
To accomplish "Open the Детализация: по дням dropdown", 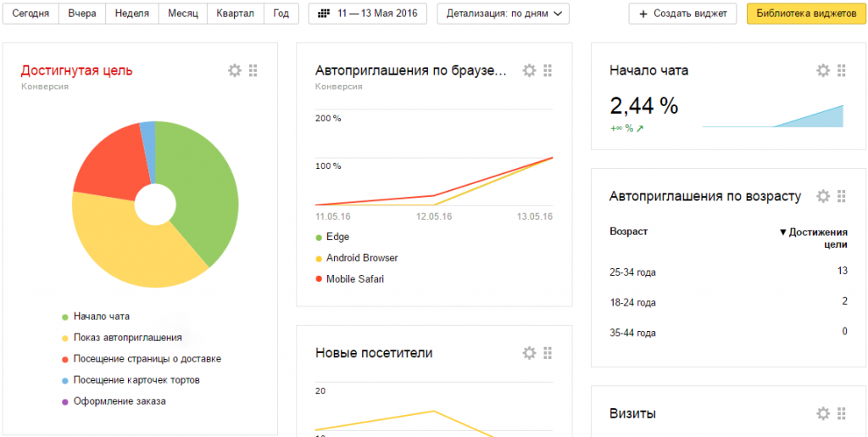I will point(503,14).
